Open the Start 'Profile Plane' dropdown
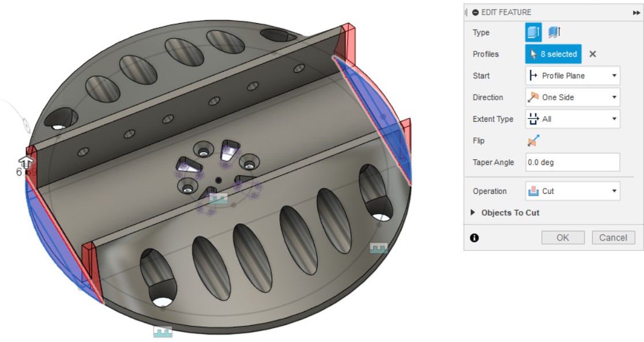 pyautogui.click(x=573, y=76)
